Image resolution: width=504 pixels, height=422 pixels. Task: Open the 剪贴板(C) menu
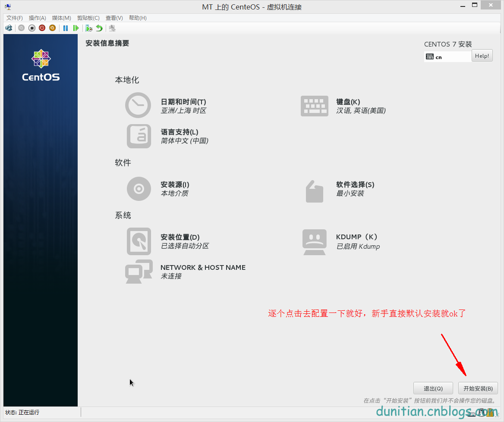point(88,18)
